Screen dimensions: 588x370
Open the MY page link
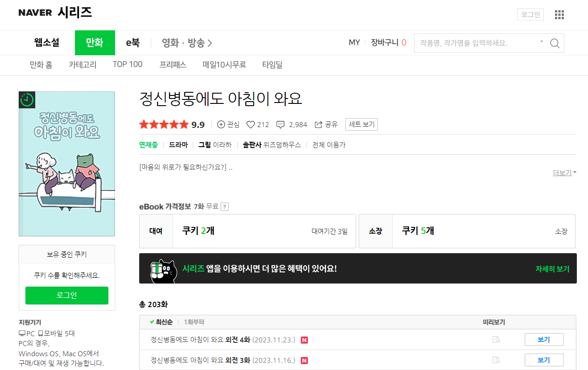click(354, 43)
